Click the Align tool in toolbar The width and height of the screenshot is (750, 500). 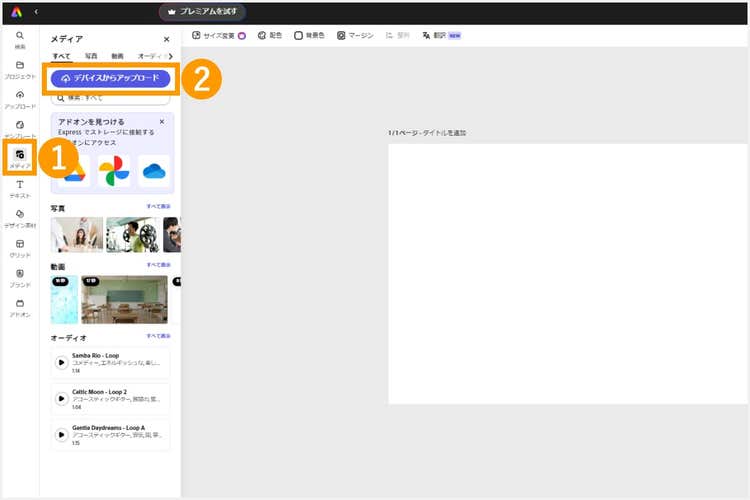397,35
